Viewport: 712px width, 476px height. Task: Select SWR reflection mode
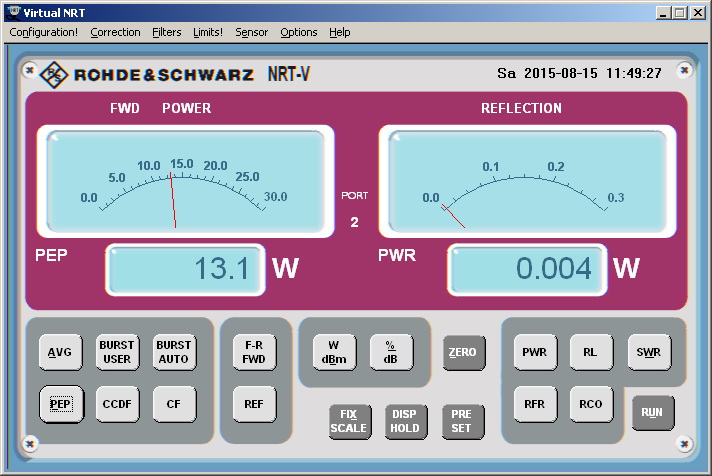(x=649, y=352)
